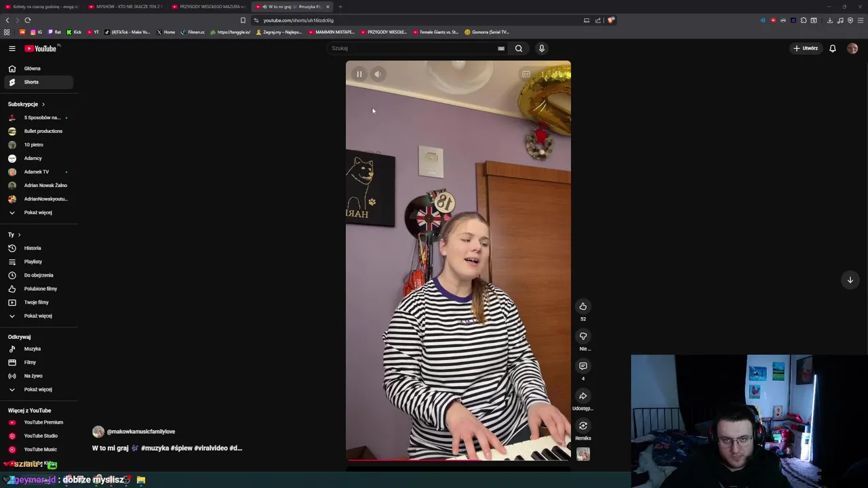The image size is (868, 488).
Task: Open Filmy under Odkrywaj
Action: point(39,362)
